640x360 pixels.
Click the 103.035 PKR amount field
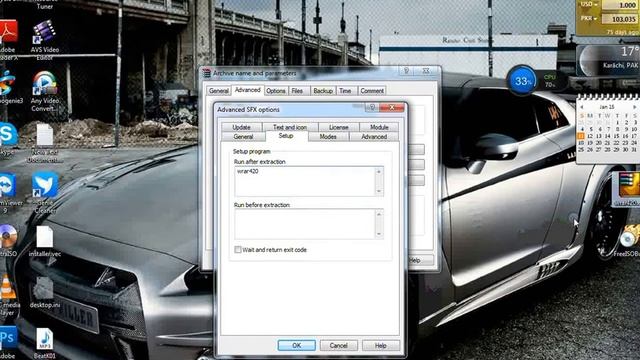[x=619, y=19]
